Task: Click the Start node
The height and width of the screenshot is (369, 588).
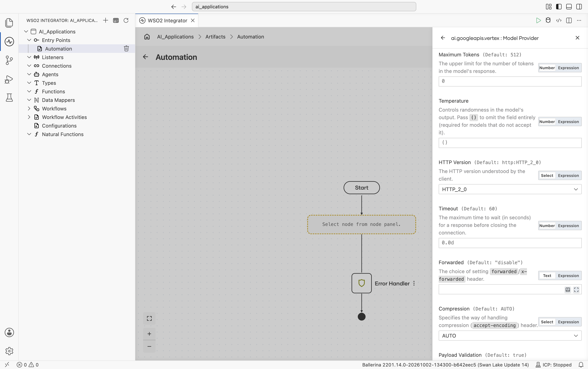Action: pos(361,188)
